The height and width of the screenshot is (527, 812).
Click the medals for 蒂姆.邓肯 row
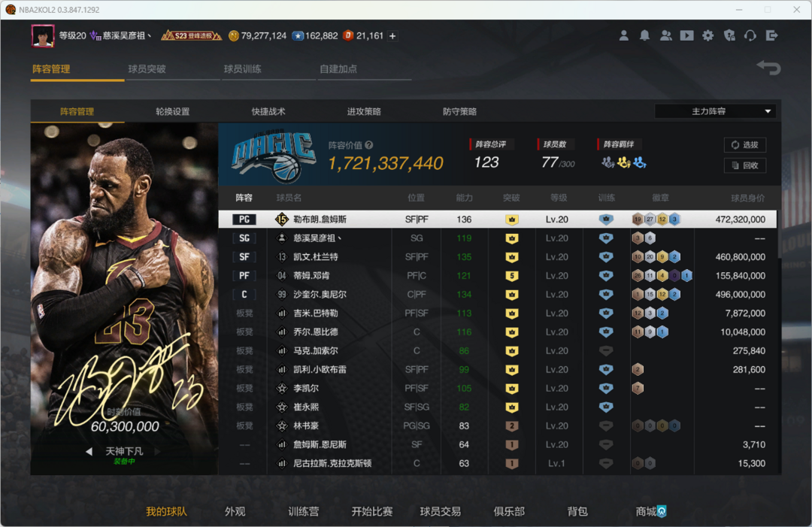tap(662, 276)
